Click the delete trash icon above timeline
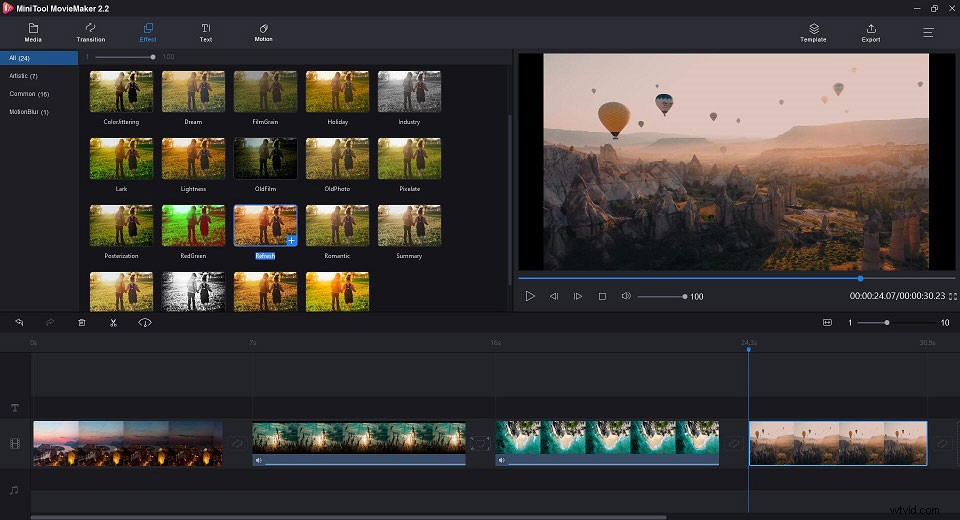Viewport: 960px width, 520px height. pos(82,323)
